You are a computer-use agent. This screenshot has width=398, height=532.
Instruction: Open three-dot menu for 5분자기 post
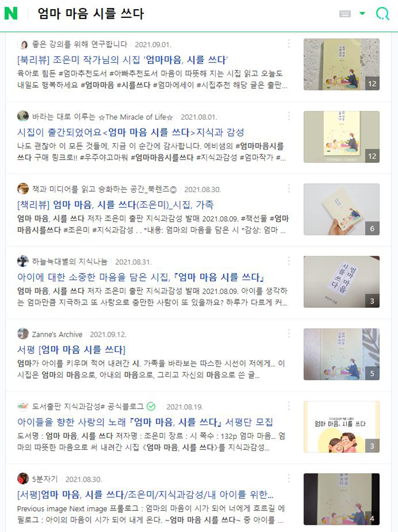point(289,478)
